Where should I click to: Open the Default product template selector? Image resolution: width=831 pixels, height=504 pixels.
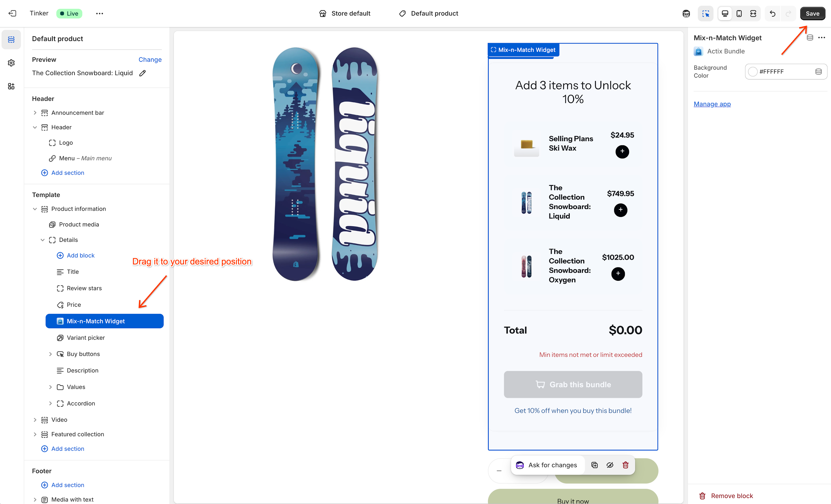click(429, 13)
